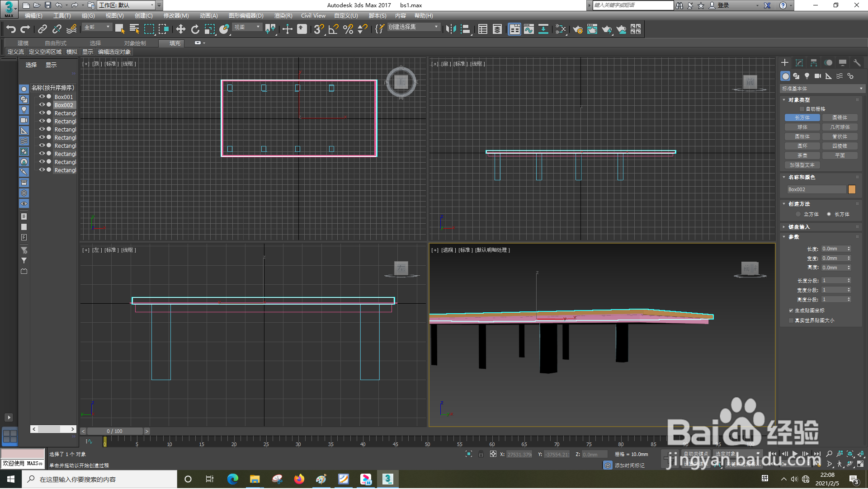868x489 pixels.
Task: Toggle the 3D Snaps icon
Action: click(318, 29)
